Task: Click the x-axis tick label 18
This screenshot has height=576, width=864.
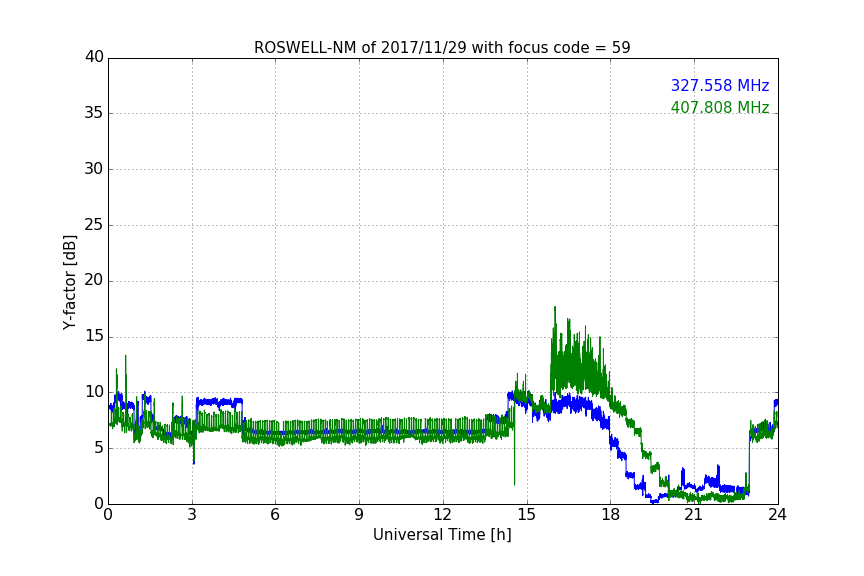Action: tap(611, 515)
